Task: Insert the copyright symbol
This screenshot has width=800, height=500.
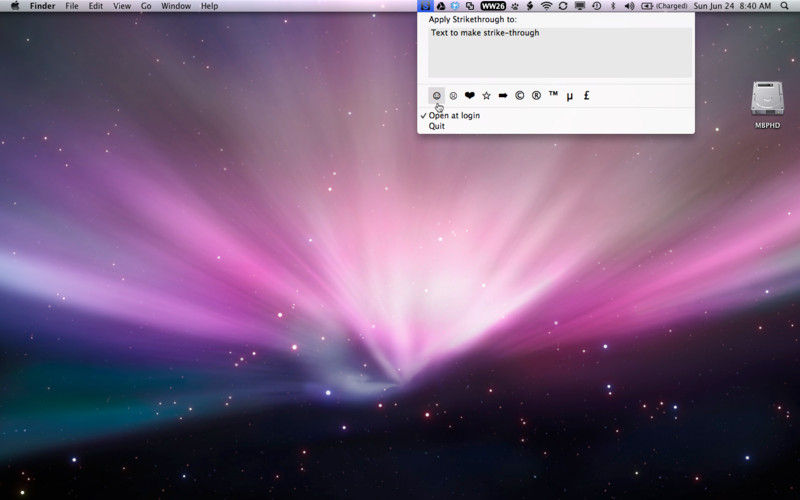Action: click(x=519, y=95)
